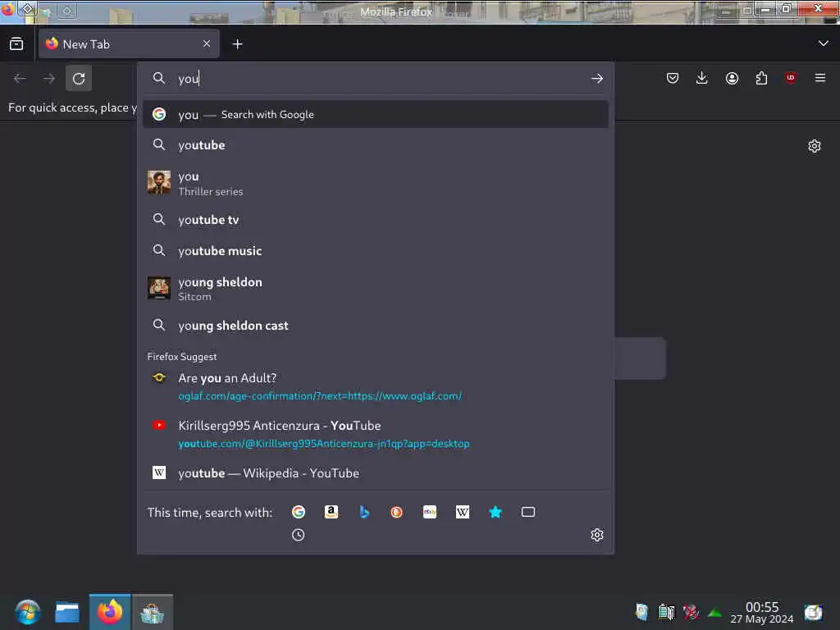Open the uBlock Origin extension
This screenshot has height=630, width=840.
790,78
